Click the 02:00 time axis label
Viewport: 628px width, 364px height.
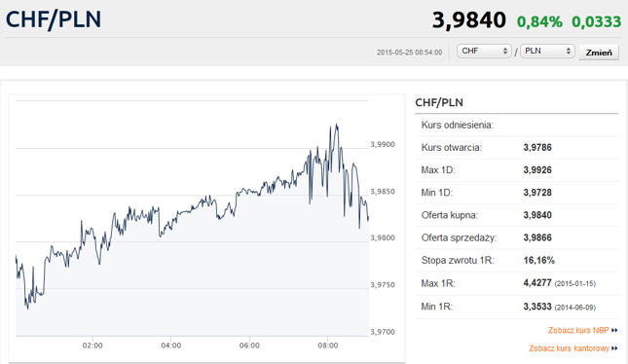(92, 346)
